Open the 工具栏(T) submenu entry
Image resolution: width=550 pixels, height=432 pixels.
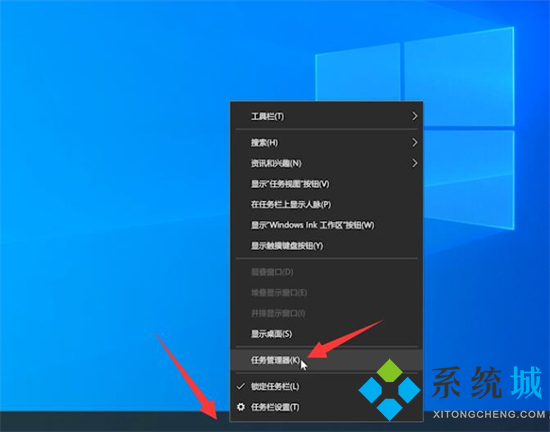326,116
